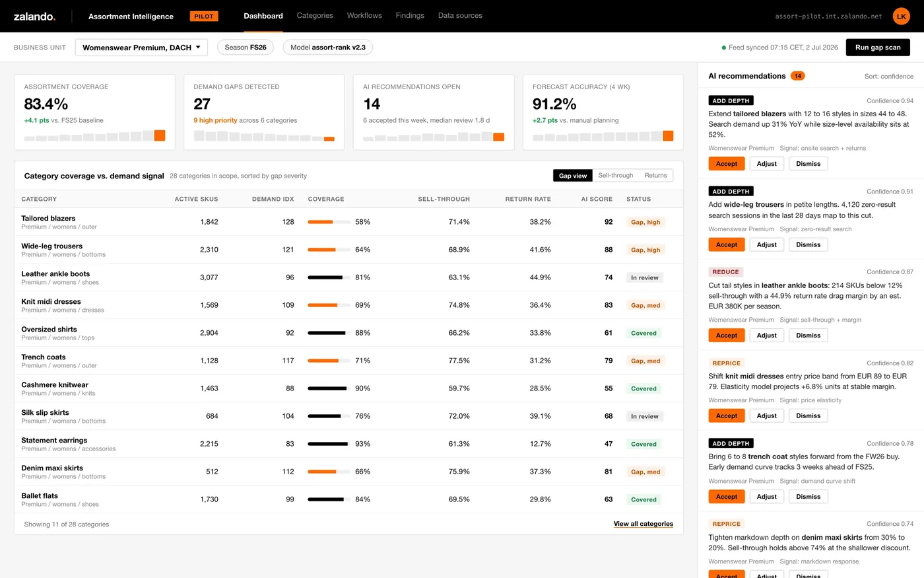Open the Findings tab

click(410, 16)
